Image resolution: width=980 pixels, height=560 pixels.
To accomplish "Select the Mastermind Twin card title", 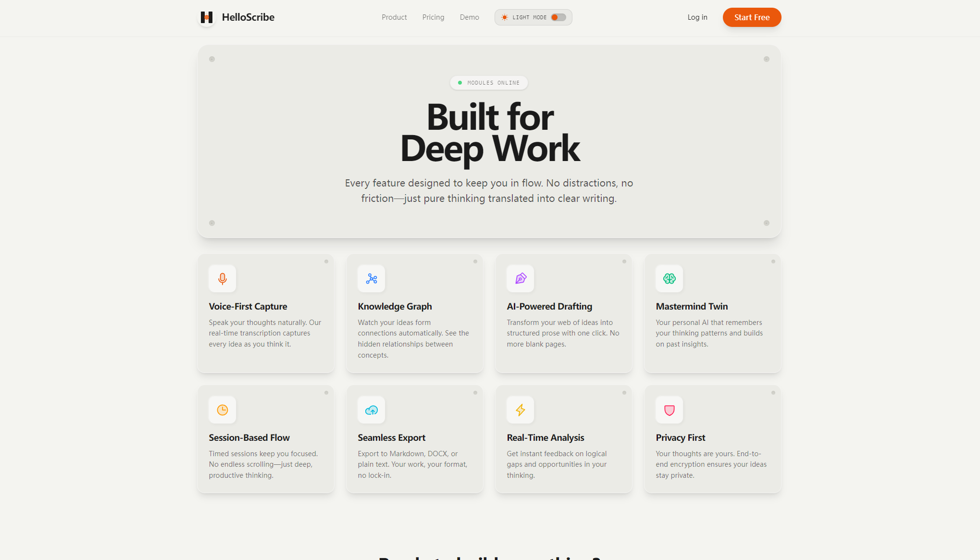I will 691,306.
